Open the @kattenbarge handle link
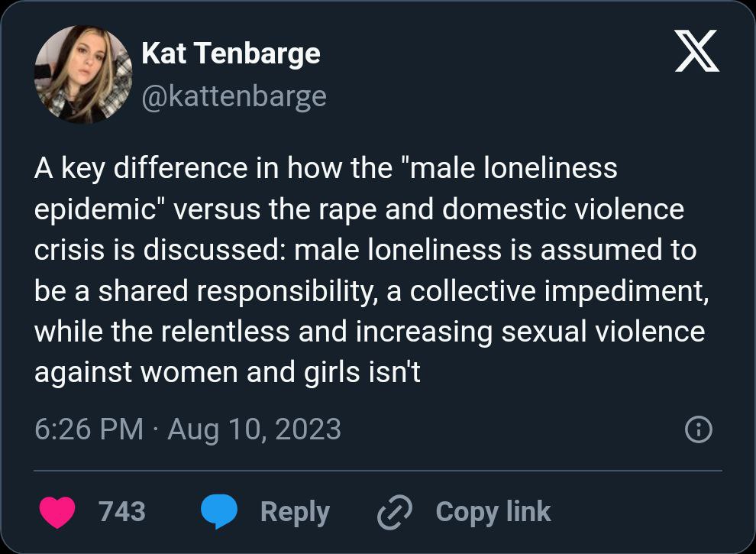The width and height of the screenshot is (756, 554). coord(234,96)
